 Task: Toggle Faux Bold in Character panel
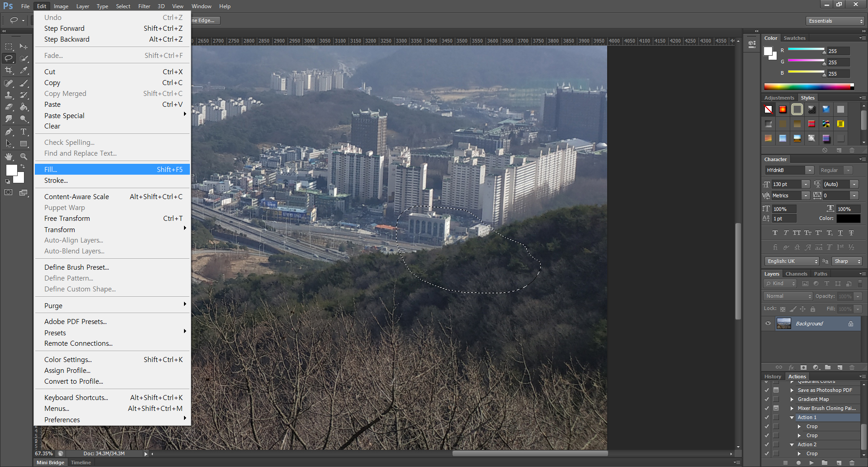click(775, 233)
